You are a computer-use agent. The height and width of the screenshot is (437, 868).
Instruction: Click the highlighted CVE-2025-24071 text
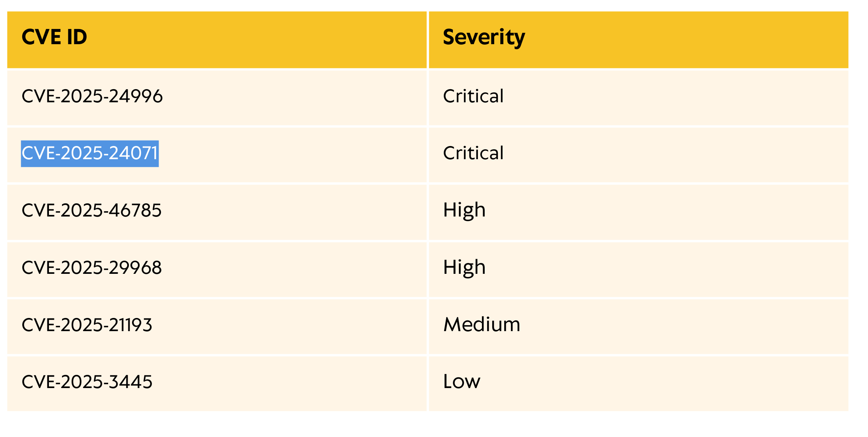coord(90,153)
